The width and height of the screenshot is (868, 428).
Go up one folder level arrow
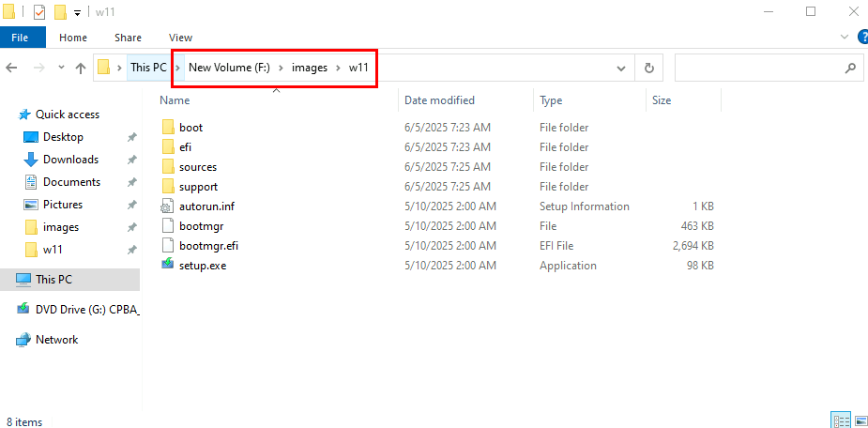point(81,68)
